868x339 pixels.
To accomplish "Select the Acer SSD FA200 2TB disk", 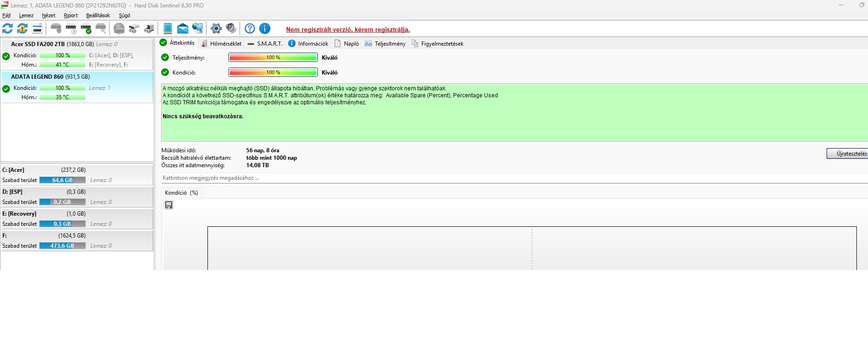I will [77, 54].
